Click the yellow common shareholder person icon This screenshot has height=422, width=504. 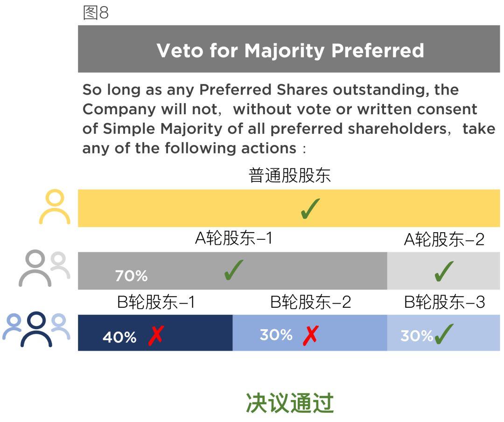coord(55,207)
